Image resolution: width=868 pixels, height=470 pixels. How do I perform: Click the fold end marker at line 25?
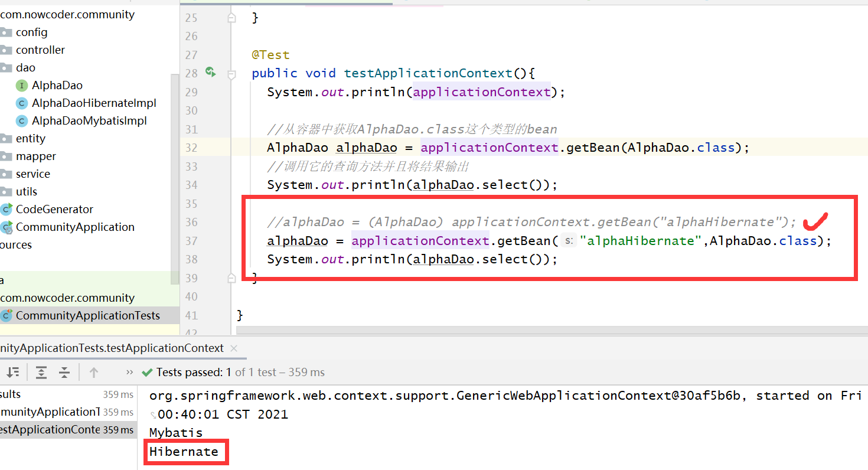[231, 18]
